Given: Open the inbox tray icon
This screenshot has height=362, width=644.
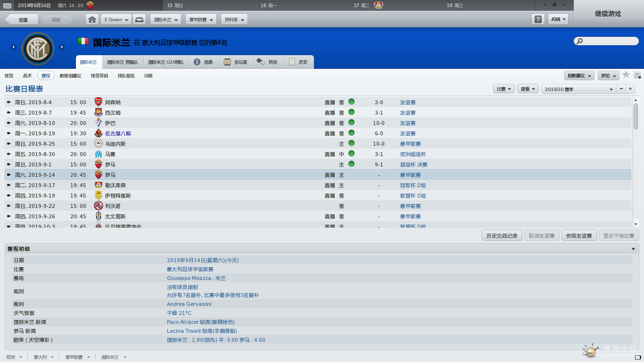Looking at the screenshot, I should (x=139, y=20).
